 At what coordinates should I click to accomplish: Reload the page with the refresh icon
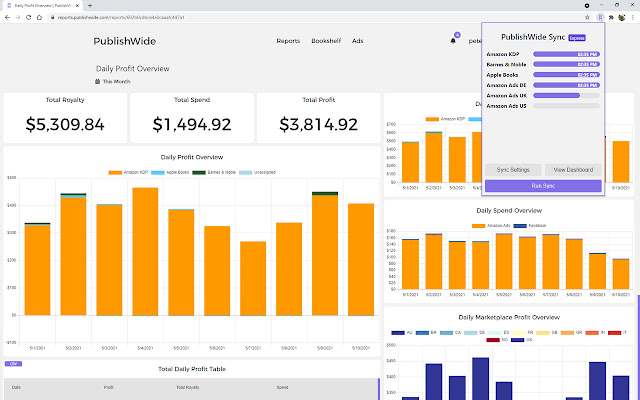31,17
